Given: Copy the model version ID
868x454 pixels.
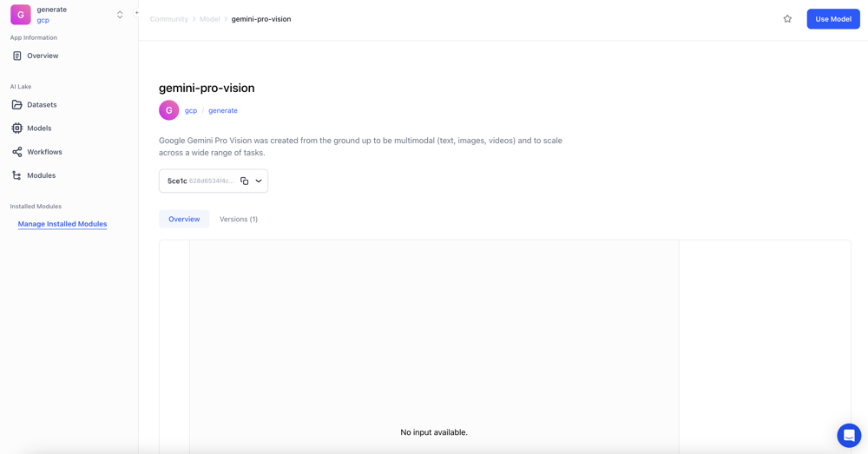Looking at the screenshot, I should (245, 181).
